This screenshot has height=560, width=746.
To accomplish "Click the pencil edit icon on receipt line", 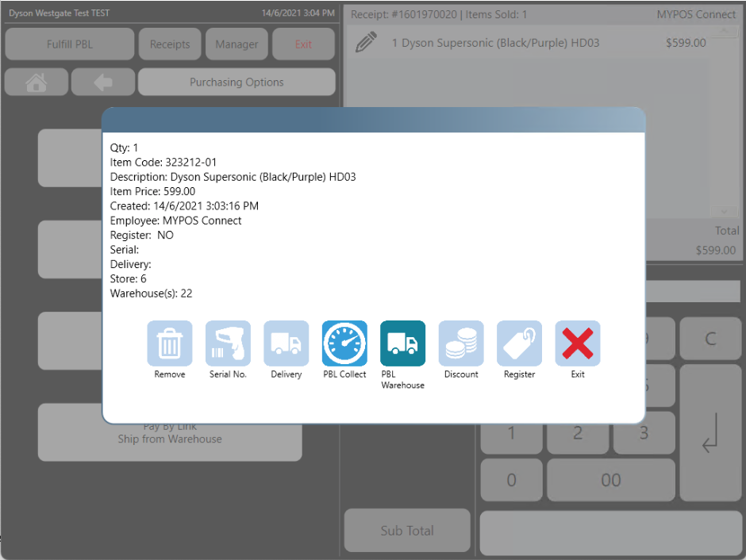I will click(x=366, y=42).
